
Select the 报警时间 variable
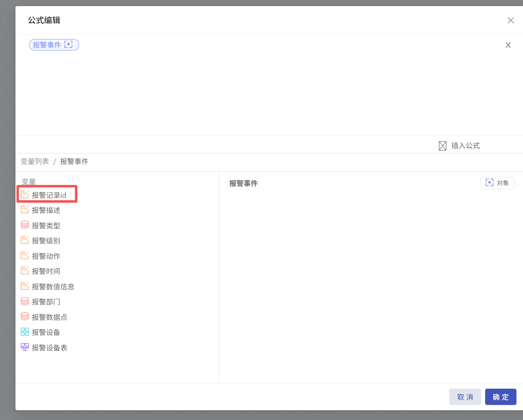pyautogui.click(x=46, y=271)
